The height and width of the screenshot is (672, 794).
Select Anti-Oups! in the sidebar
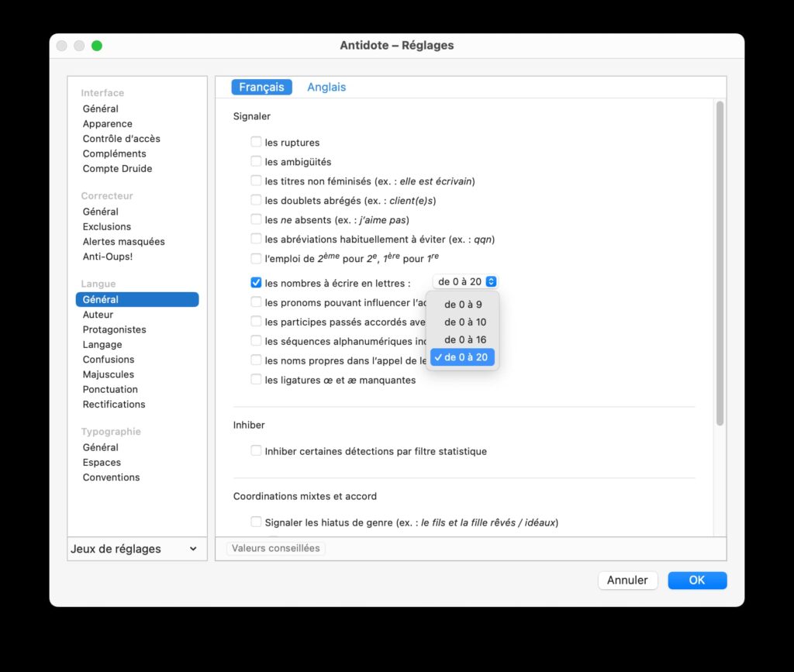tap(108, 257)
